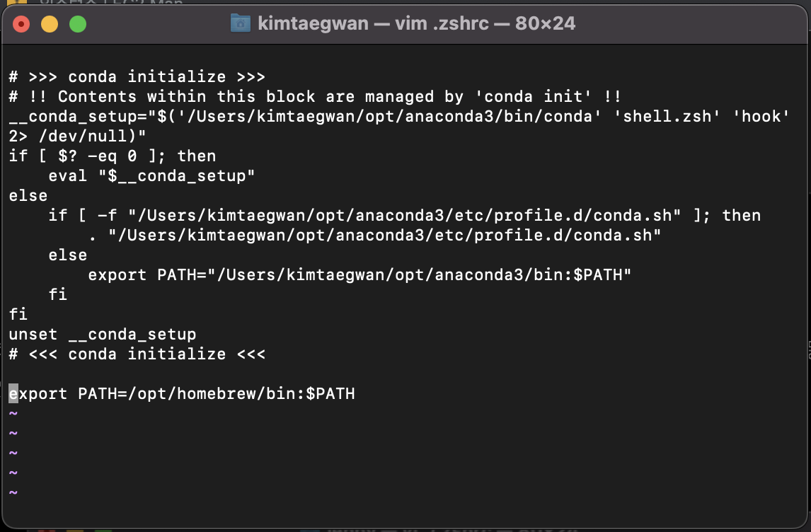This screenshot has height=532, width=811.
Task: Click the 'eval "$__conda_setup"' line
Action: pyautogui.click(x=151, y=175)
